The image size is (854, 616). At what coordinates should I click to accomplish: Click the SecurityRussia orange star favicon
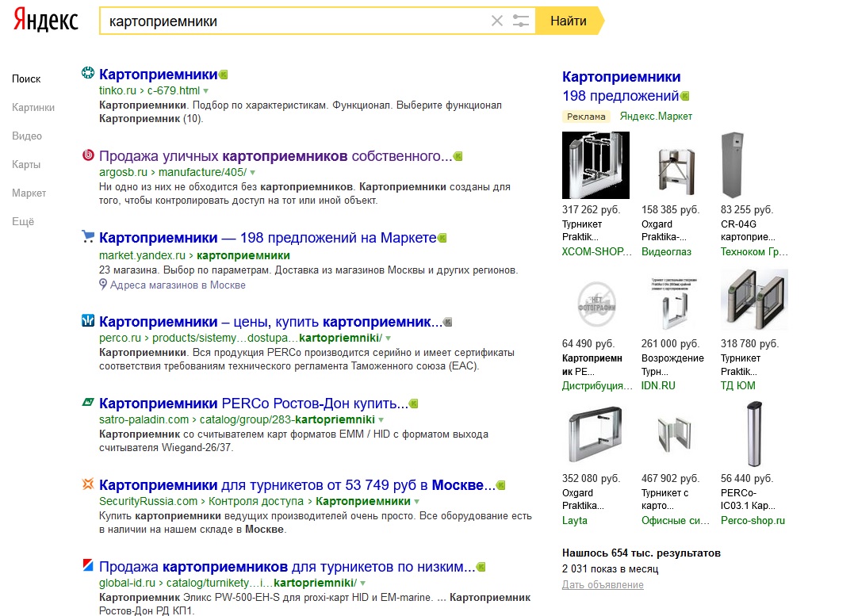pyautogui.click(x=88, y=484)
